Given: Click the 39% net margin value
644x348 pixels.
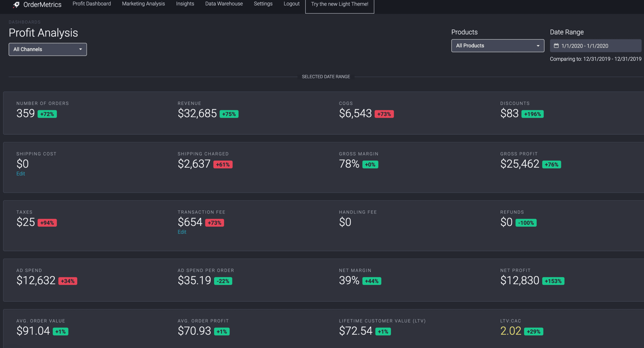Looking at the screenshot, I should [349, 280].
